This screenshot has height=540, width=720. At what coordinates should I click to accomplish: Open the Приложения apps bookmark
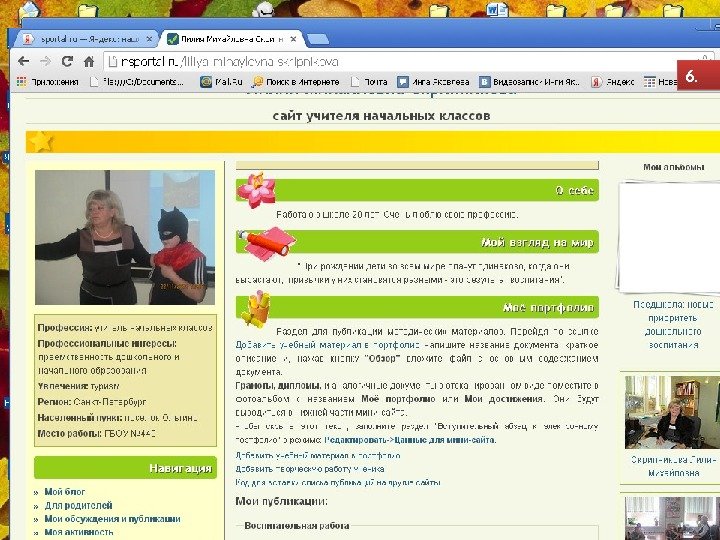(x=48, y=82)
